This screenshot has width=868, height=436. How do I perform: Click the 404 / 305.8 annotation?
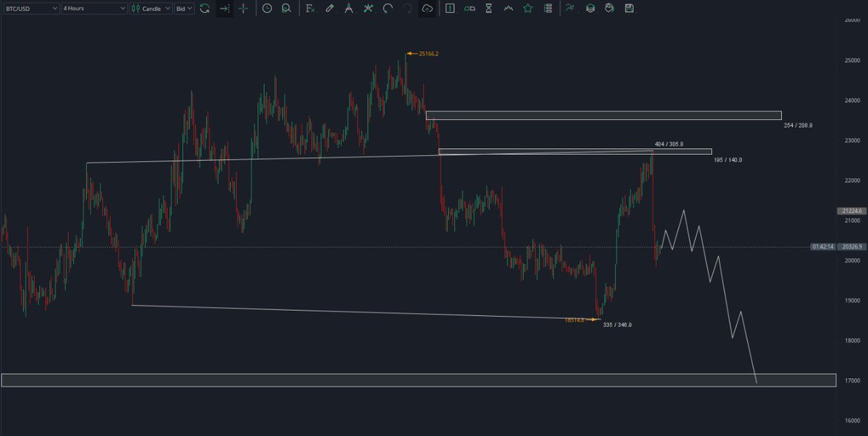[669, 144]
